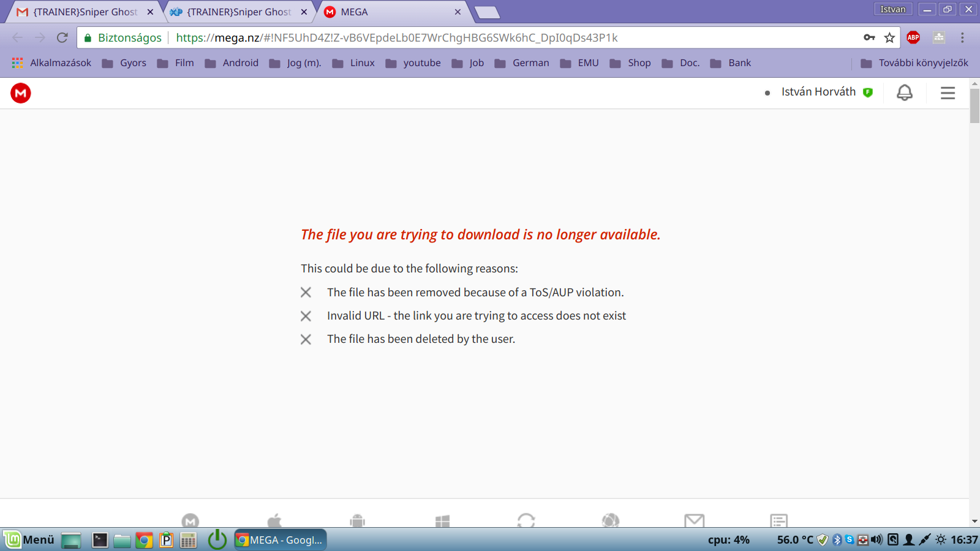Open the További könyvjelzők bookmarks folder
The height and width of the screenshot is (551, 980).
[x=915, y=63]
